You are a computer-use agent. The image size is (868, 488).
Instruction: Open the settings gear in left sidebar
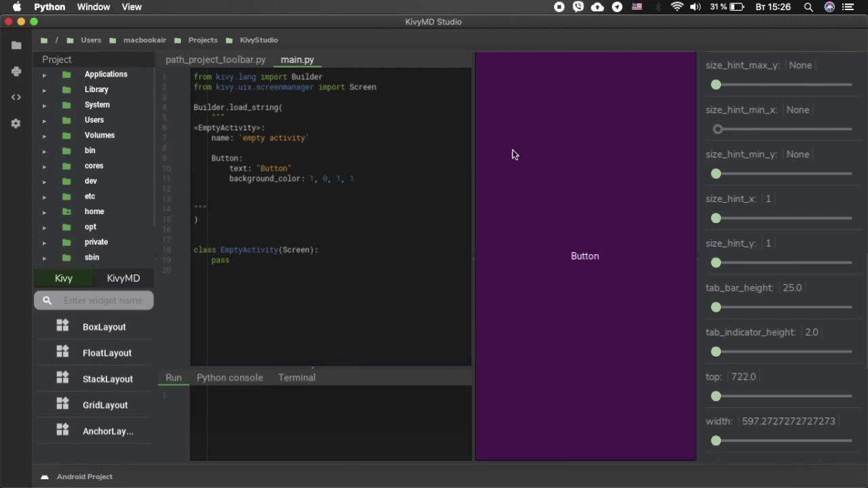16,124
